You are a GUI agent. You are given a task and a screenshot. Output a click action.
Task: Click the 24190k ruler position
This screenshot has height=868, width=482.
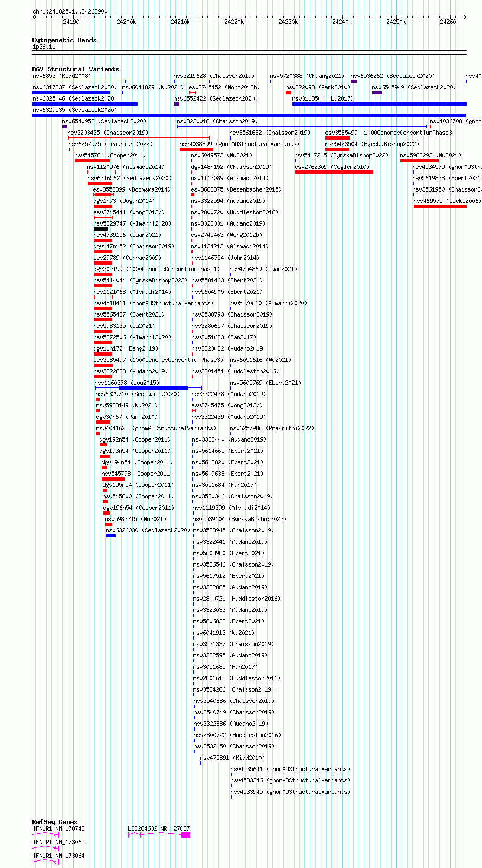pos(73,22)
